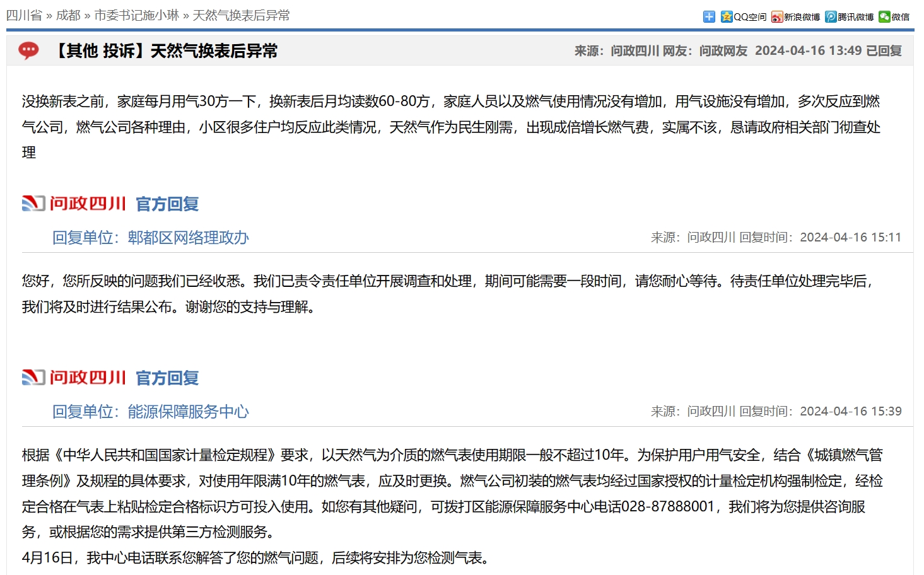Click the 官方回复 heading above 能源保障服务中心

click(x=167, y=378)
